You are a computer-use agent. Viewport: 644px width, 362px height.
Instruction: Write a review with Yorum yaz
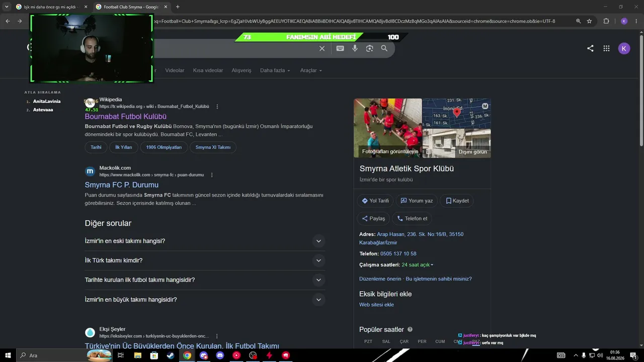(x=417, y=201)
